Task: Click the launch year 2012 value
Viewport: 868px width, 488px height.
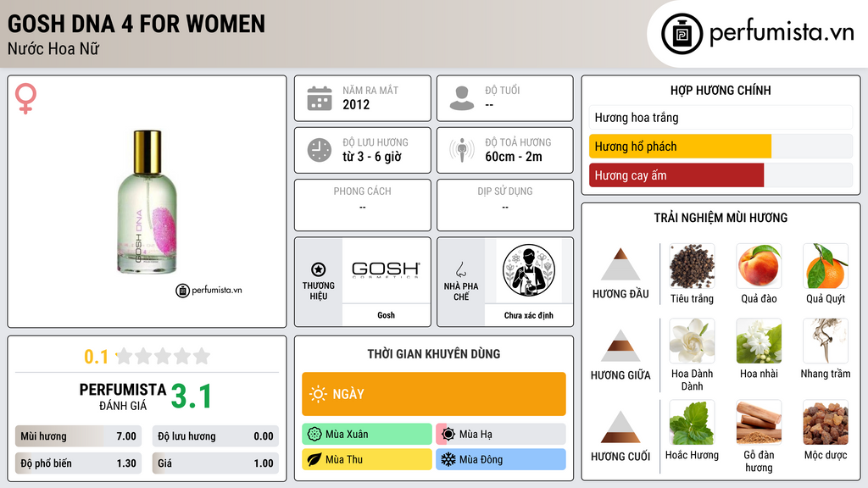Action: pos(356,104)
